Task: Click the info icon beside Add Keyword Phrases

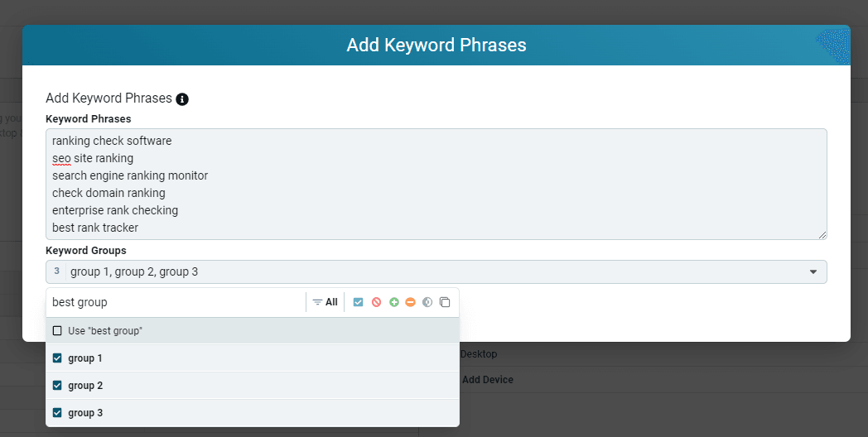Action: (x=182, y=99)
